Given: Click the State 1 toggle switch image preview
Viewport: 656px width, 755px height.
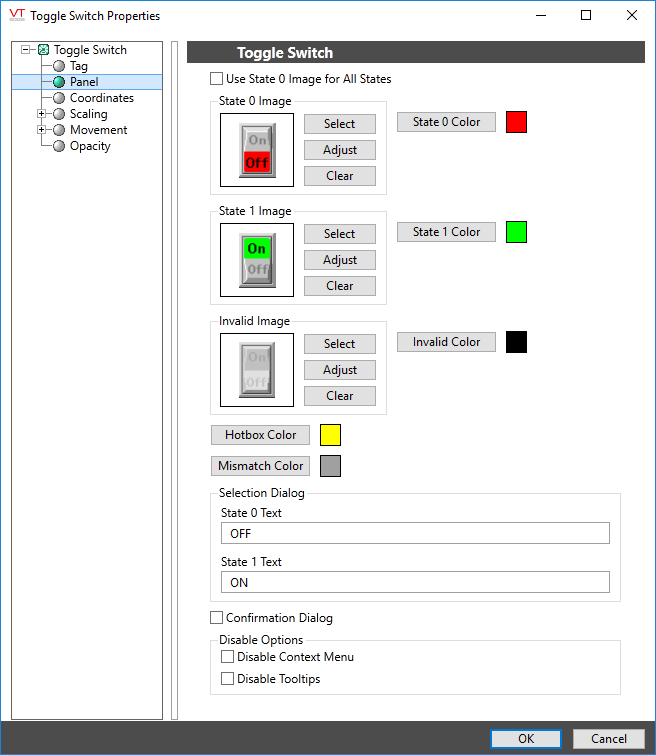Looking at the screenshot, I should click(x=257, y=260).
